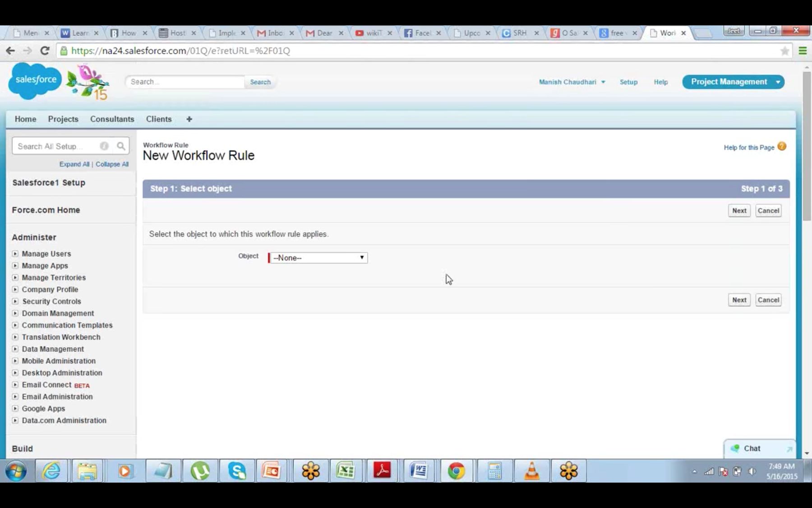Open VLC media player from taskbar
This screenshot has width=812, height=508.
tap(532, 471)
